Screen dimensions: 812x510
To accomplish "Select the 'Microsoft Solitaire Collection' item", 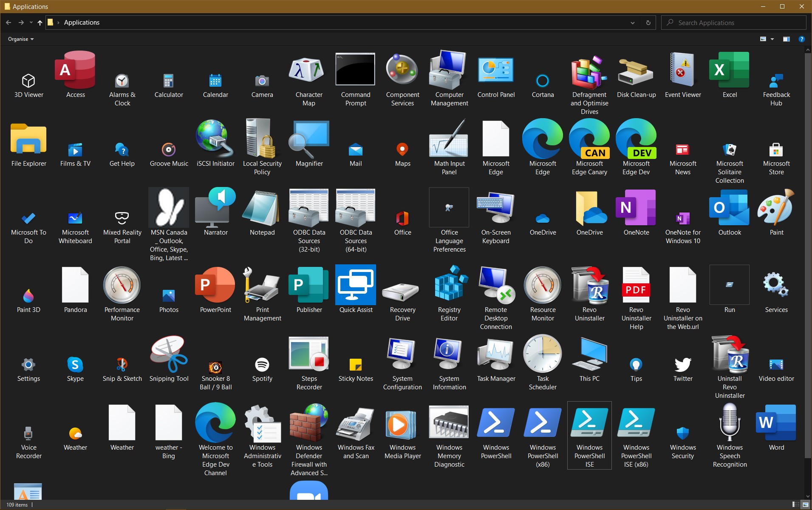I will pyautogui.click(x=730, y=163).
